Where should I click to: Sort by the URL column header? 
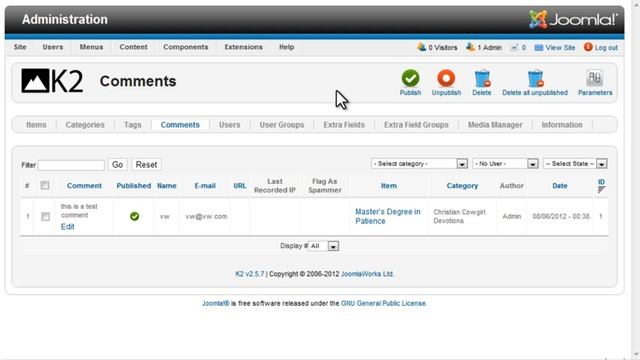tap(240, 186)
